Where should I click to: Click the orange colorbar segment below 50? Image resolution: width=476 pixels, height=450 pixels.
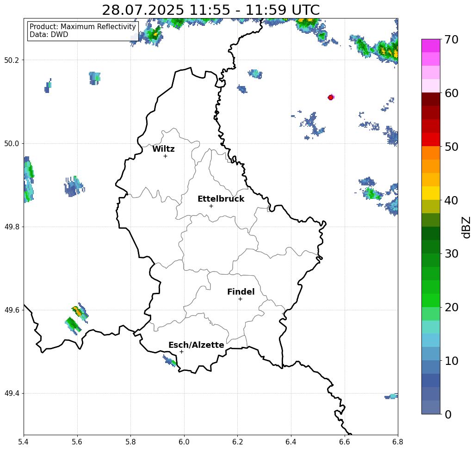tap(431, 153)
